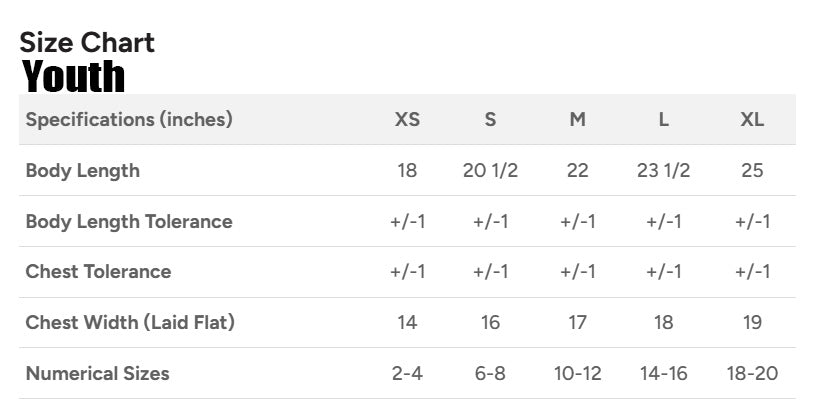The height and width of the screenshot is (420, 816).
Task: Click the "Chest Width (Laid Flat)" label
Action: 130,323
